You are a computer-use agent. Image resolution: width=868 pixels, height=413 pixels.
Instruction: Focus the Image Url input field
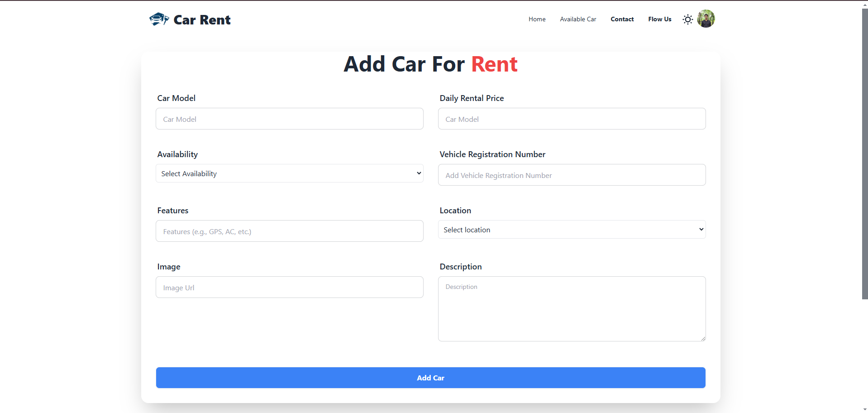(x=290, y=287)
